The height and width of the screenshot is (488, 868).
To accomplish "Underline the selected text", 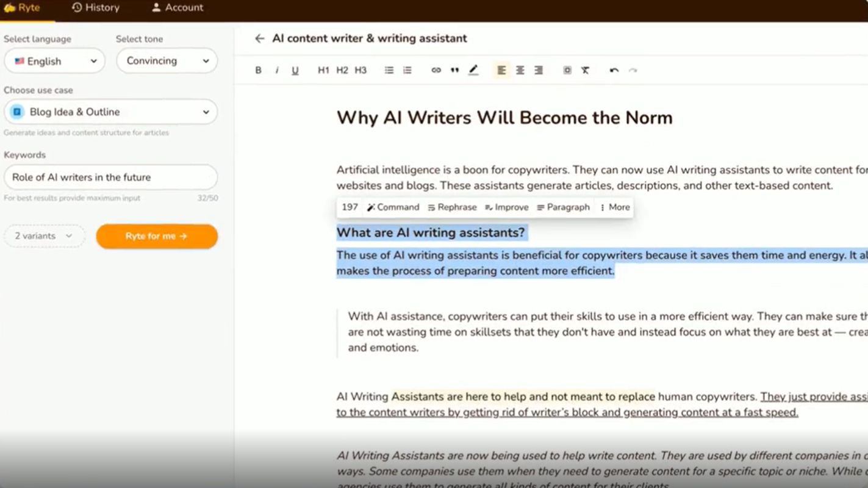I will (295, 70).
